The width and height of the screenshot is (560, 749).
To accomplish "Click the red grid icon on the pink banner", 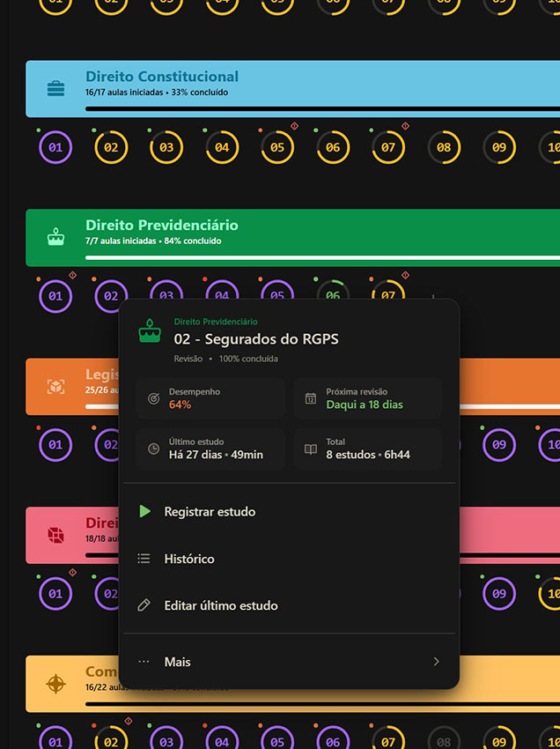I will point(55,535).
